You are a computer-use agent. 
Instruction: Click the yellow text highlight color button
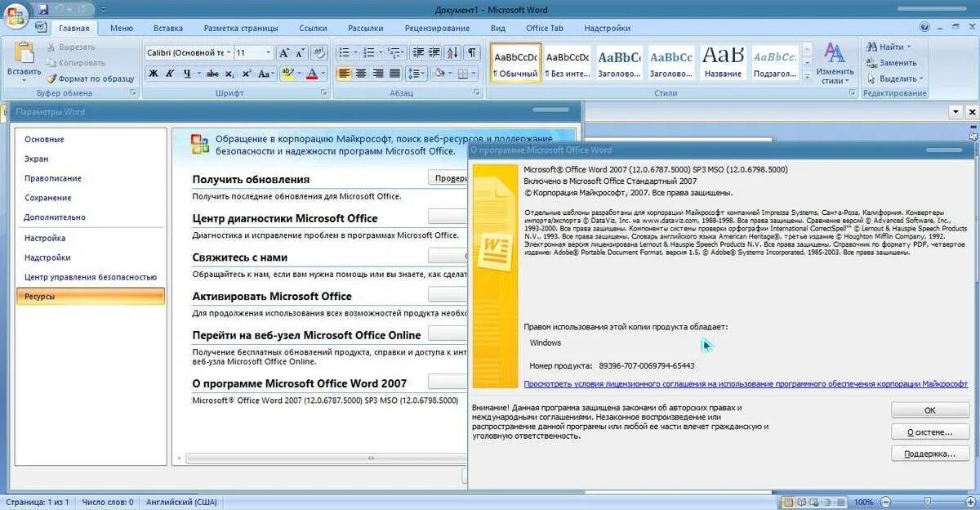tap(287, 74)
